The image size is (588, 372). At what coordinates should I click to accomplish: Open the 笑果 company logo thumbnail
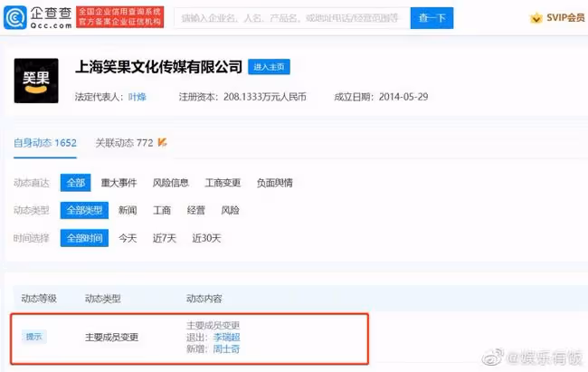click(36, 81)
